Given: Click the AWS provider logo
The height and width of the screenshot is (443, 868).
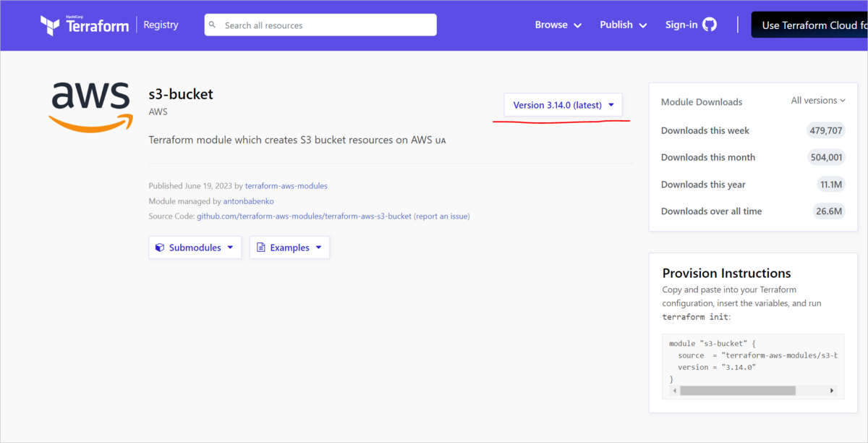Looking at the screenshot, I should tap(91, 106).
